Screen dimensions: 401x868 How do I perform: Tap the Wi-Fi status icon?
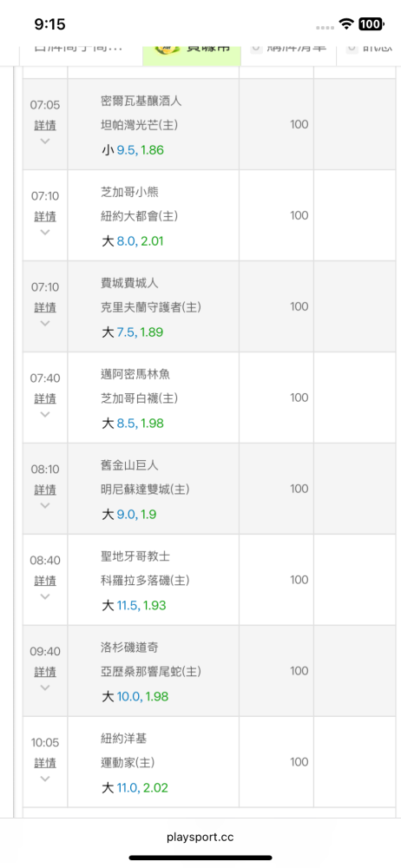346,23
